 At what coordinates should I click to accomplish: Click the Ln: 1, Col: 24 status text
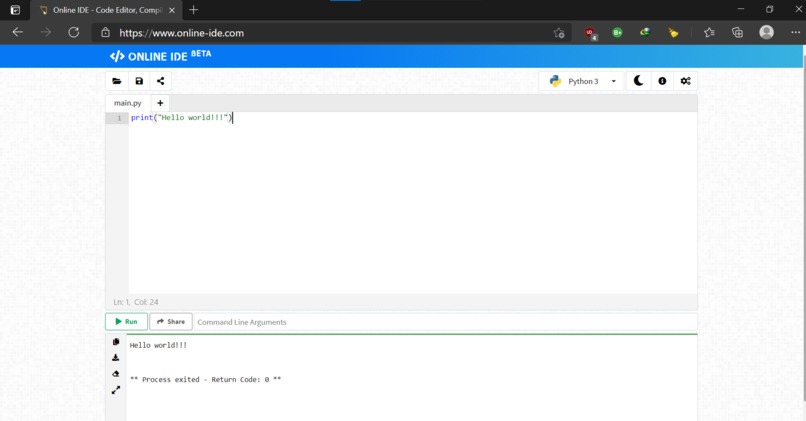click(136, 302)
